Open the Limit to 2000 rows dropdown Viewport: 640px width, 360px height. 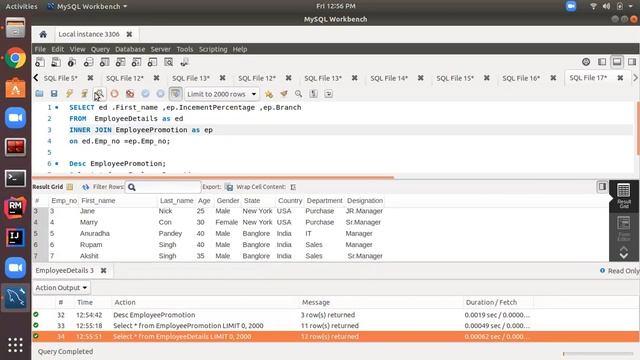222,94
